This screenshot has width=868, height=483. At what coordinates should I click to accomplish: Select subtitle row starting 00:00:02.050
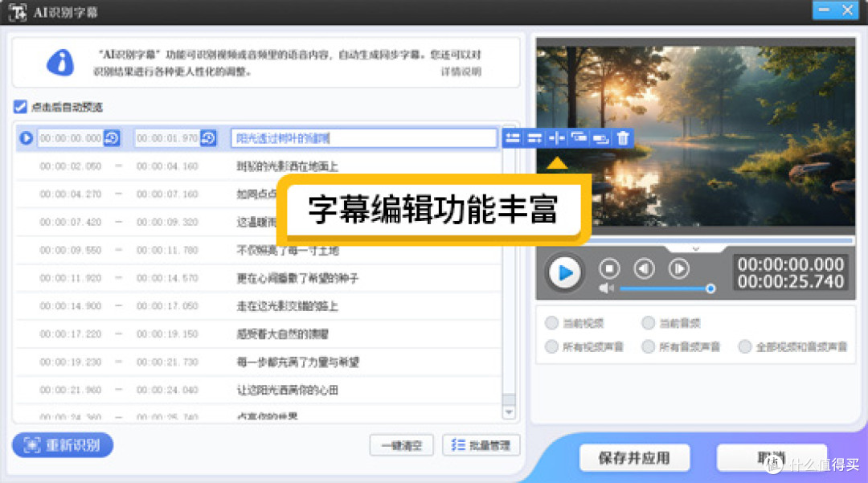tap(259, 166)
